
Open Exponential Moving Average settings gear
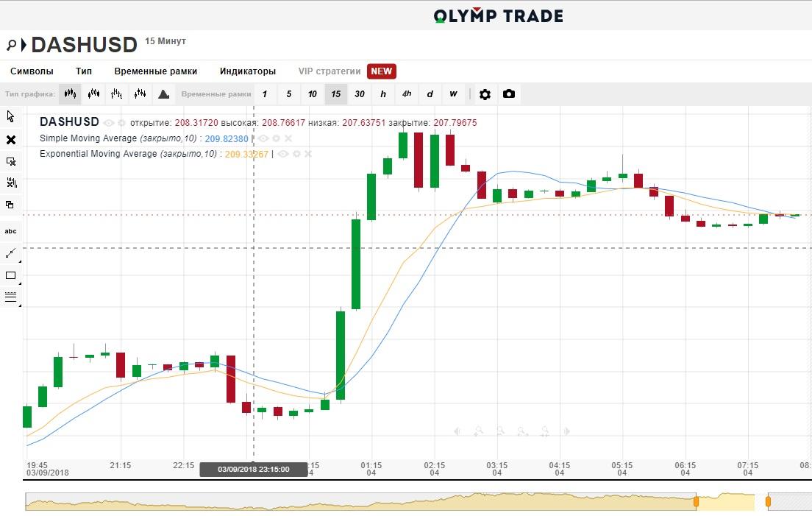point(296,154)
